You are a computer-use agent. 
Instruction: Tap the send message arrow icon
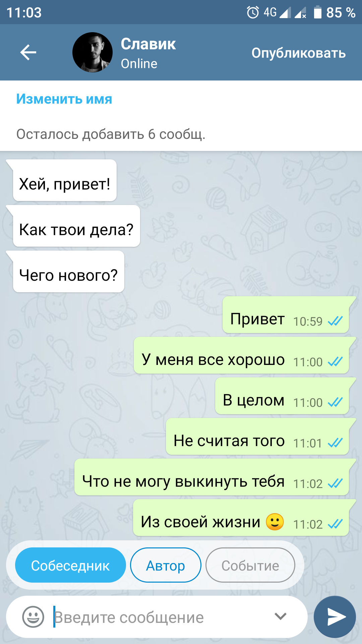(335, 616)
